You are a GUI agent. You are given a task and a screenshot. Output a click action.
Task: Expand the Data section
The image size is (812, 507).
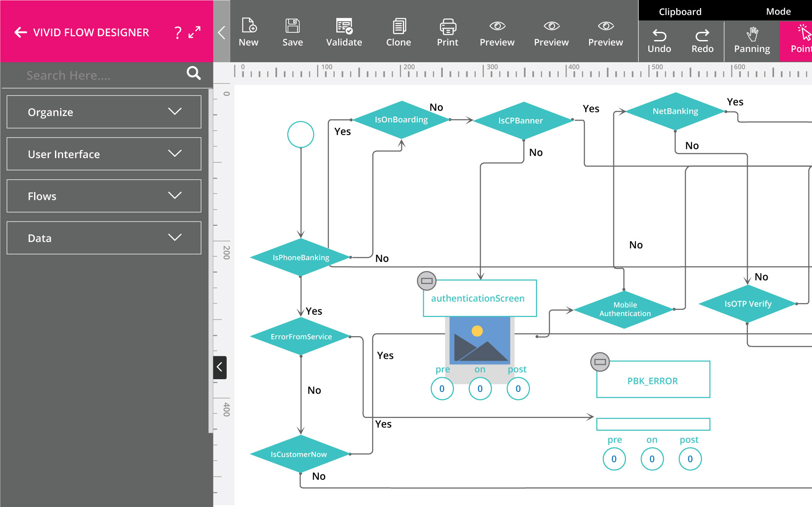(x=104, y=238)
